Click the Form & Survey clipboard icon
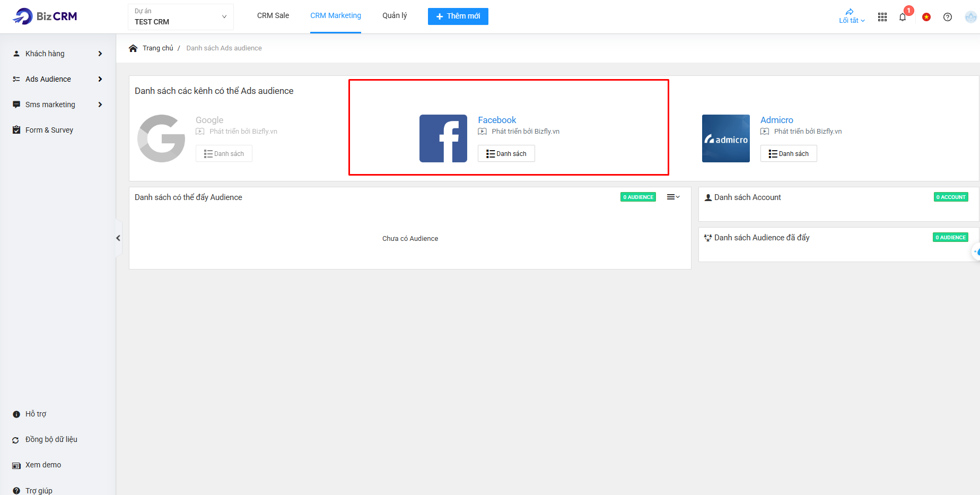This screenshot has width=980, height=495. 16,130
